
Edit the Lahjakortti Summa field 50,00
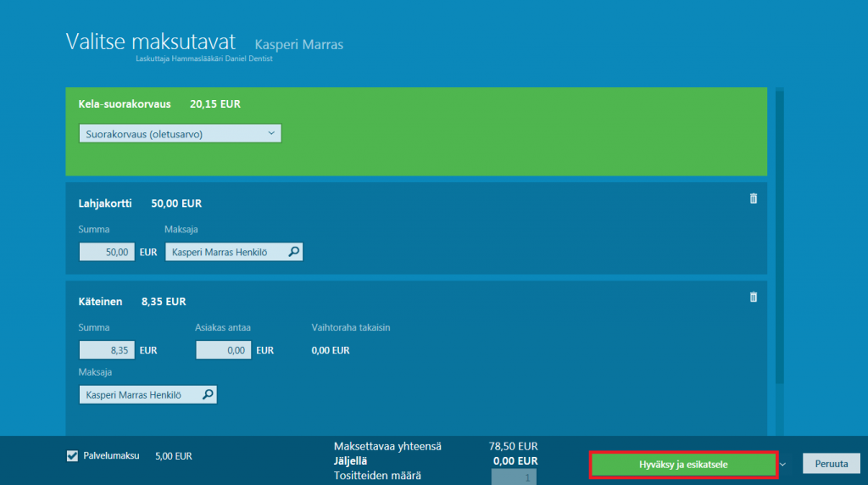coord(107,252)
